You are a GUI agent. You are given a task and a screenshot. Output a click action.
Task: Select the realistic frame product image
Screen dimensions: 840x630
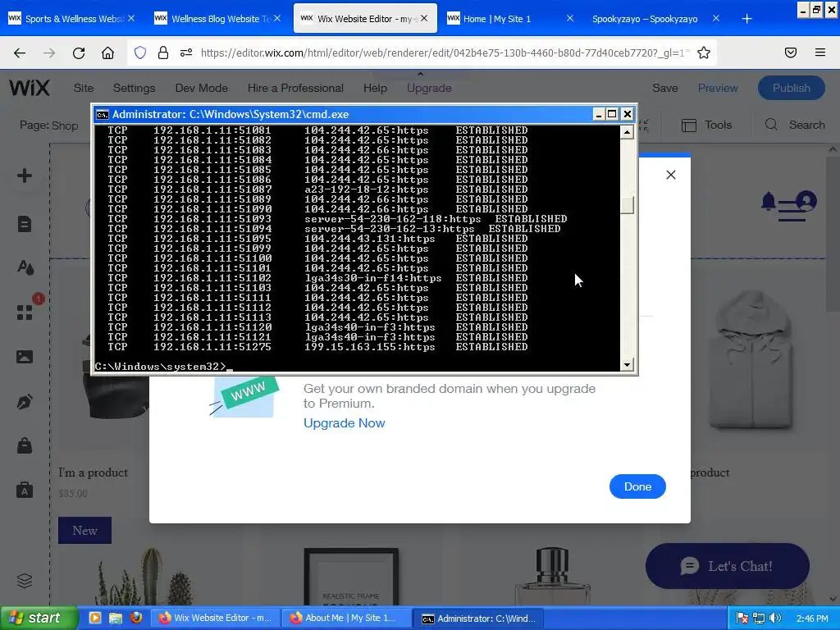click(351, 577)
